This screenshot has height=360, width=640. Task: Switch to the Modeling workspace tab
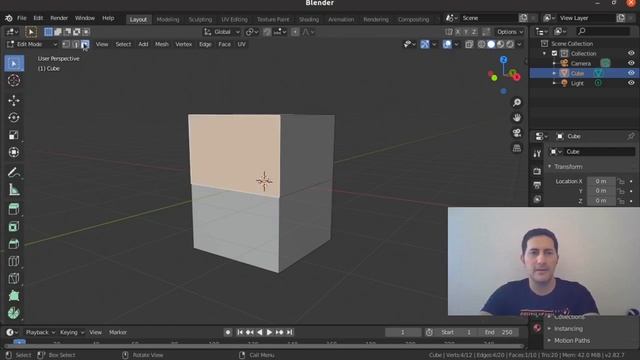point(168,19)
